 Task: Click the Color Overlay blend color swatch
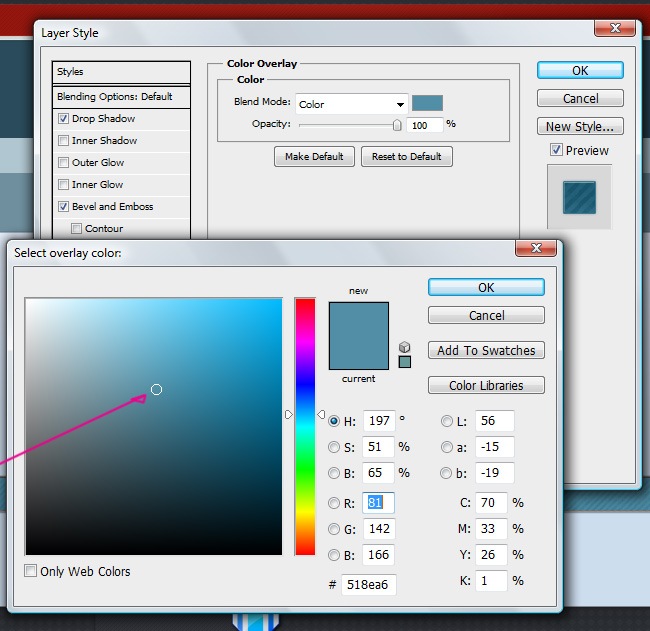[x=427, y=103]
